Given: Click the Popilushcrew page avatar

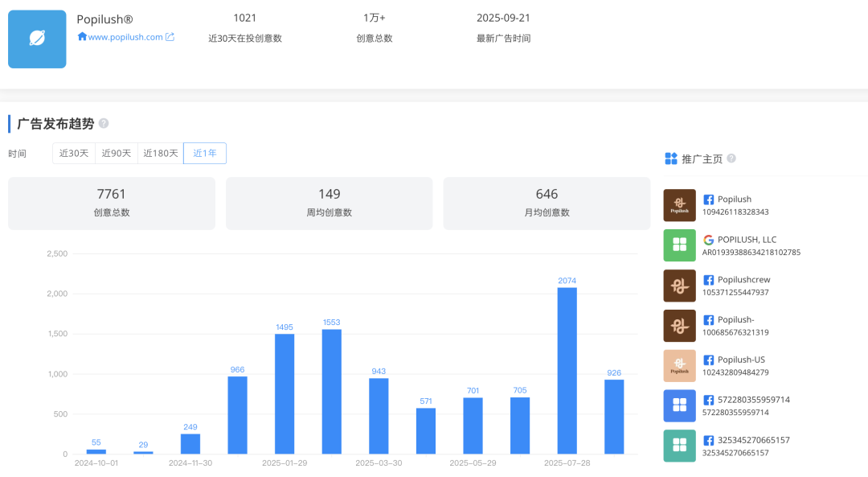Looking at the screenshot, I should click(679, 286).
